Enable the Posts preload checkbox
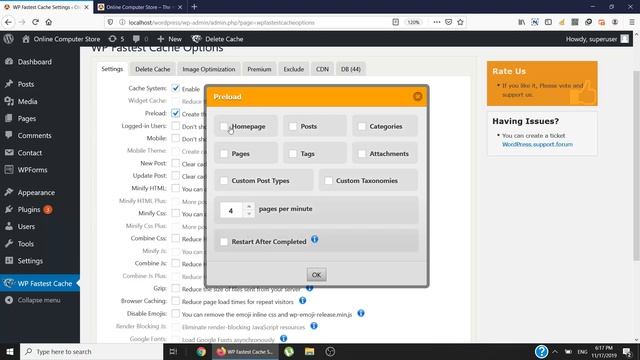 [x=293, y=127]
